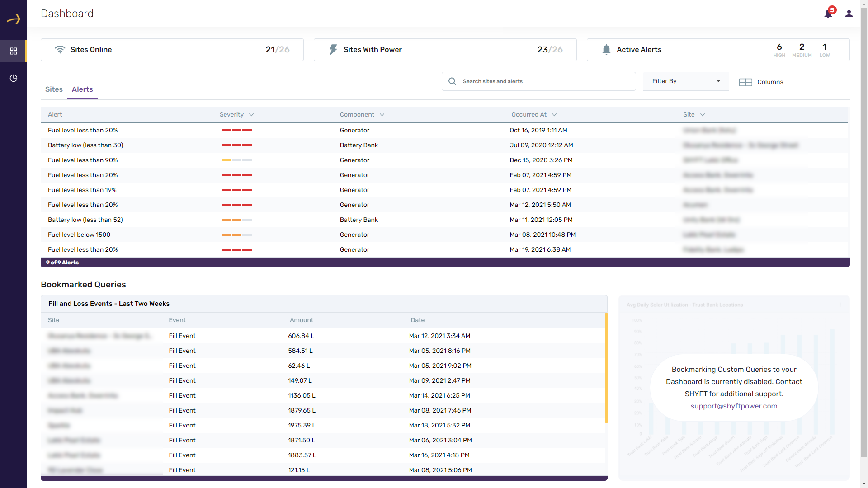Click the 9 of 9 Alerts footer
The height and width of the screenshot is (488, 868).
point(445,263)
